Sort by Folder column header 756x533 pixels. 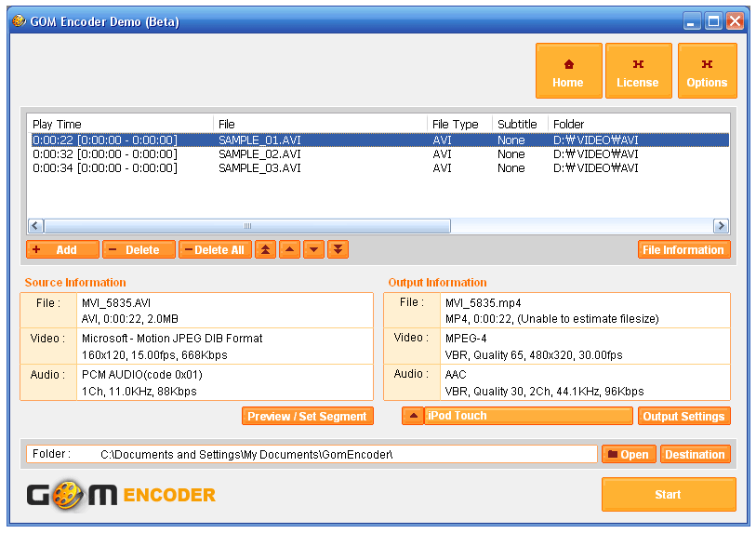[x=638, y=124]
